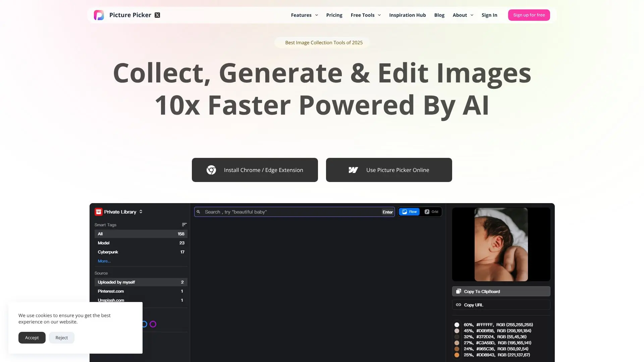This screenshot has height=362, width=644.
Task: Click the orange #DD8943 color swatch
Action: point(457,355)
